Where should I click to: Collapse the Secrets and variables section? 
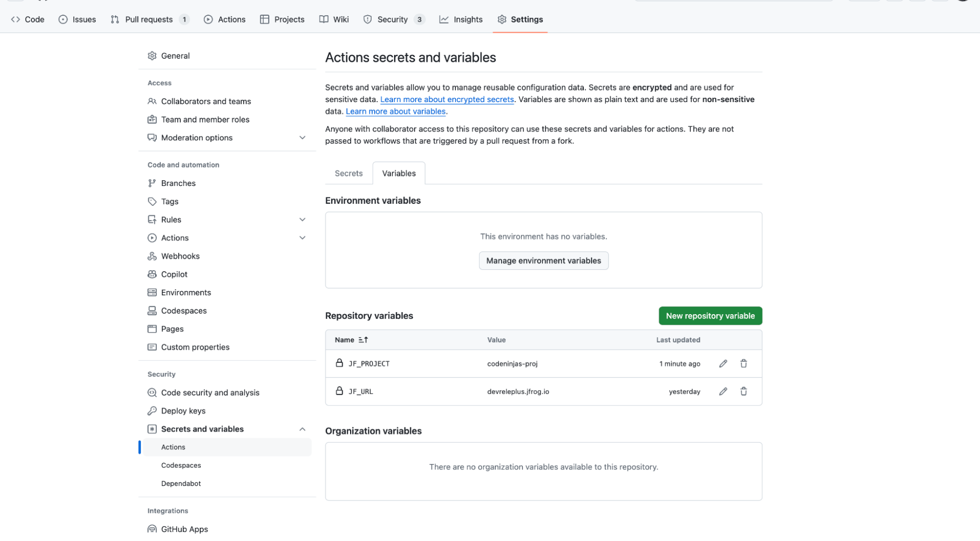302,429
